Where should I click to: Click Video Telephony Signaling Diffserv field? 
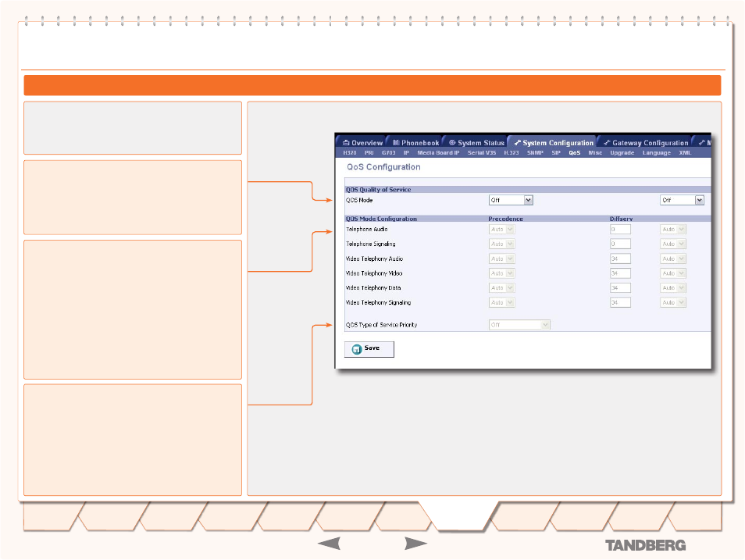(621, 302)
